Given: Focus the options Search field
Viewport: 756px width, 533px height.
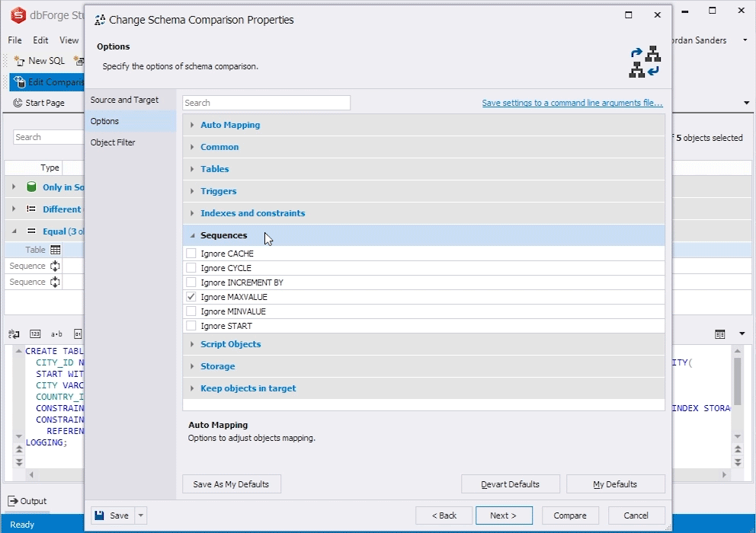Looking at the screenshot, I should click(266, 103).
